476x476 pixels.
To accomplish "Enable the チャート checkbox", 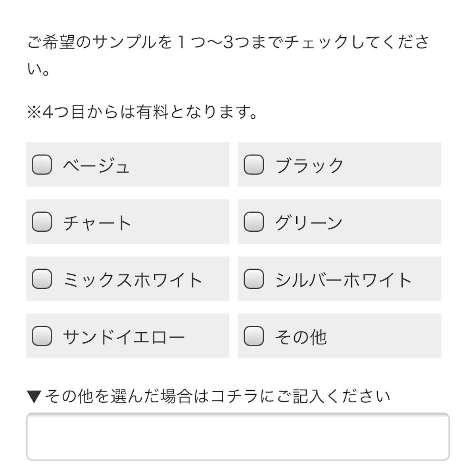I will [x=42, y=222].
